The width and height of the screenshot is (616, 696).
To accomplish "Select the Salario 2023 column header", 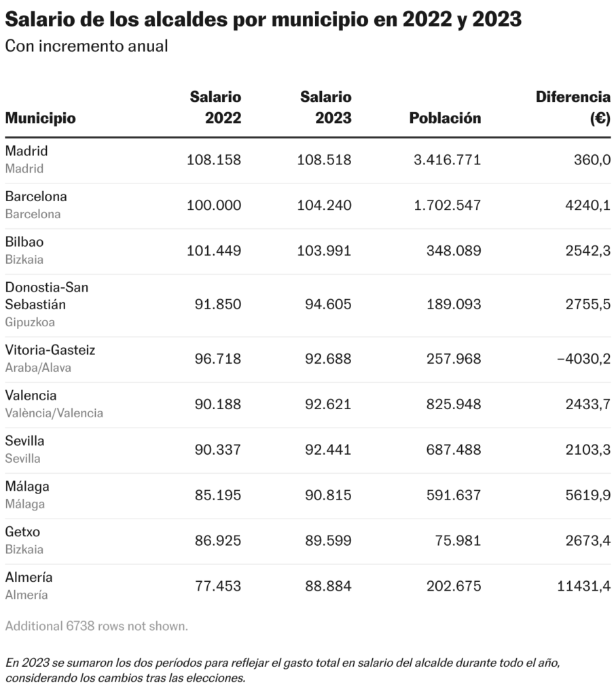I will point(325,107).
